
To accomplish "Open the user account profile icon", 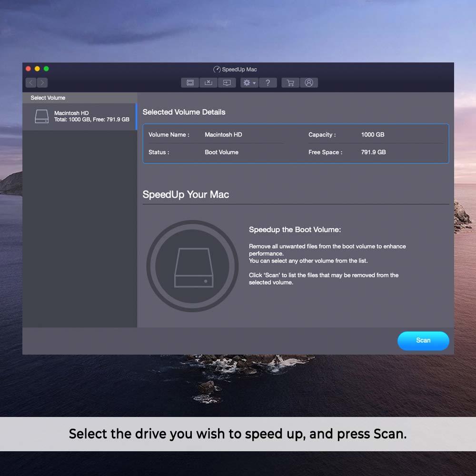I will [x=309, y=82].
